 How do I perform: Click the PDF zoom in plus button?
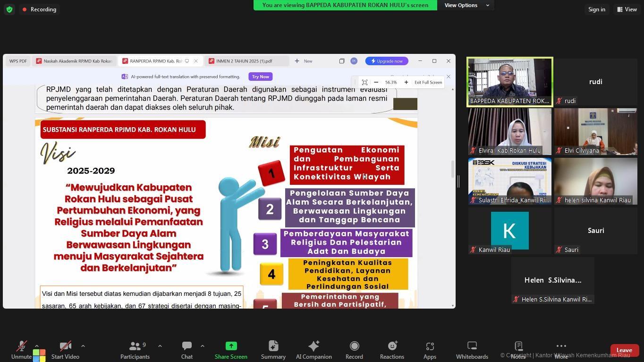click(x=406, y=82)
